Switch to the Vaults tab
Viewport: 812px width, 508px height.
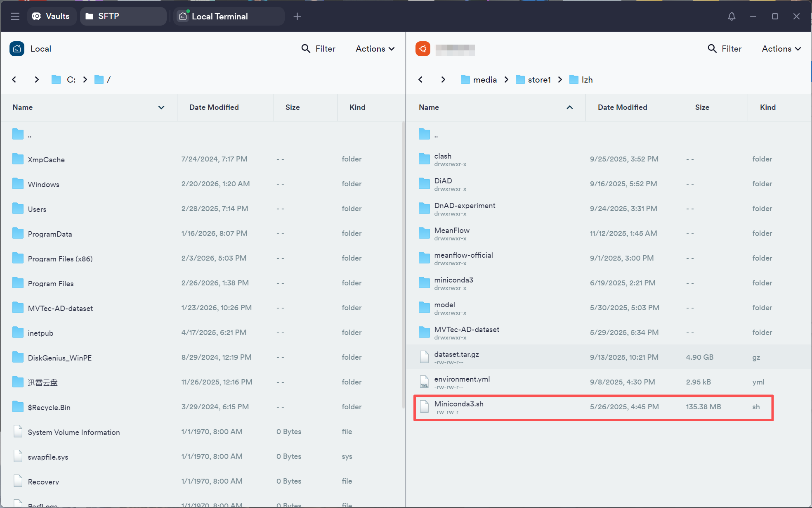click(52, 16)
